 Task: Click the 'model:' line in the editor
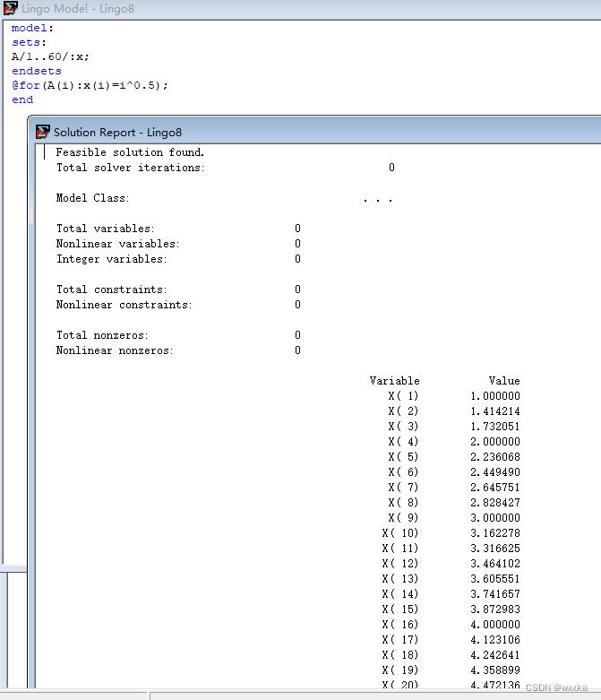(x=32, y=28)
